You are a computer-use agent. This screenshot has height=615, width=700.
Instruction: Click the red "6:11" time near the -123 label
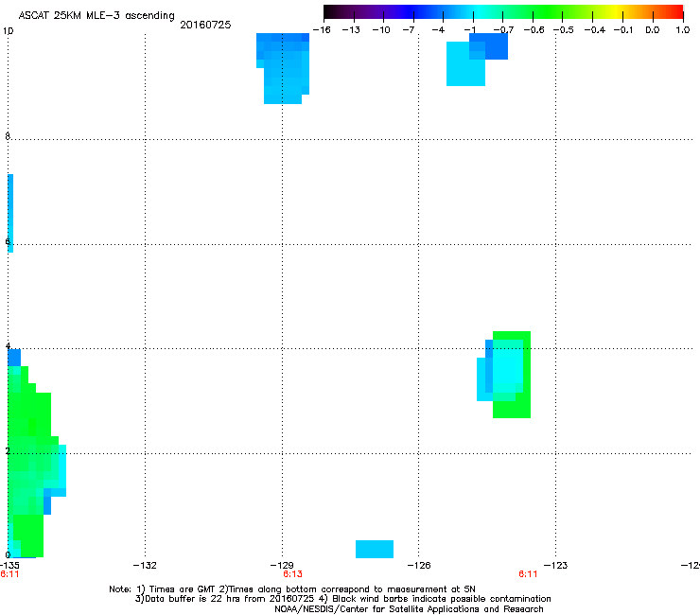pos(528,574)
